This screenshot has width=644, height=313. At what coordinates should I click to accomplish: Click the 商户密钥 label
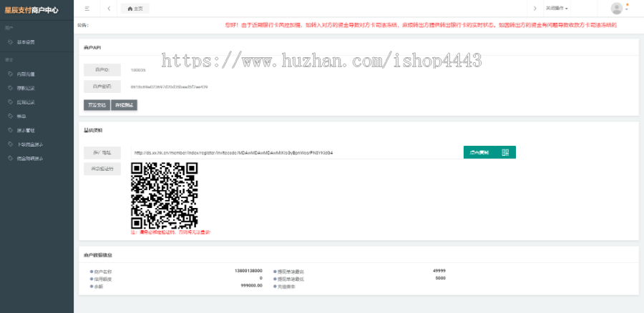pyautogui.click(x=102, y=86)
